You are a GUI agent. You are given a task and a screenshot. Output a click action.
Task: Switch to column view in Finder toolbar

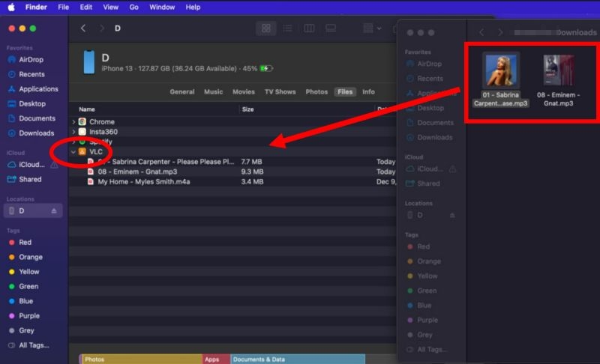pos(308,28)
